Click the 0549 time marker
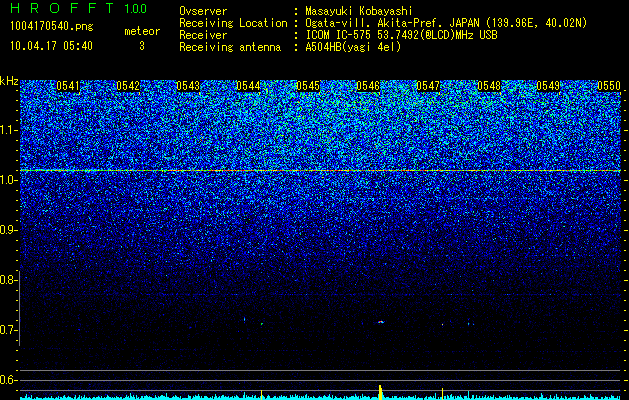Image resolution: width=629 pixels, height=400 pixels. click(x=548, y=86)
